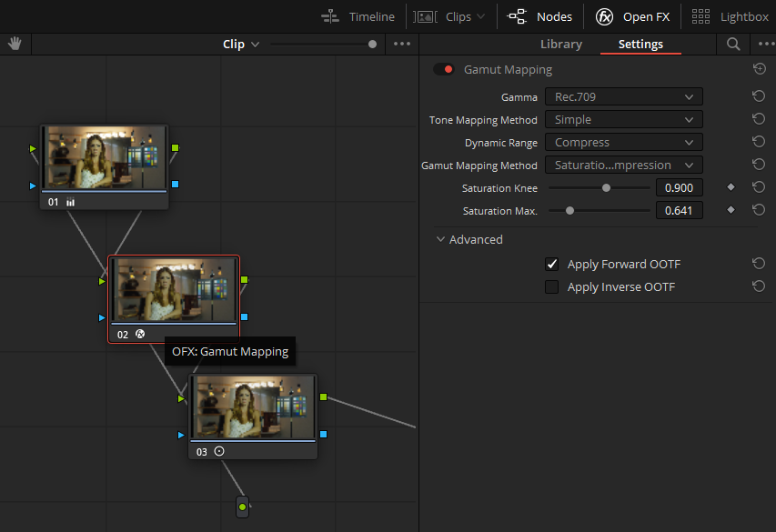Toggle Gamut Mapping effect on/off
Viewport: 776px width, 532px height.
(443, 69)
